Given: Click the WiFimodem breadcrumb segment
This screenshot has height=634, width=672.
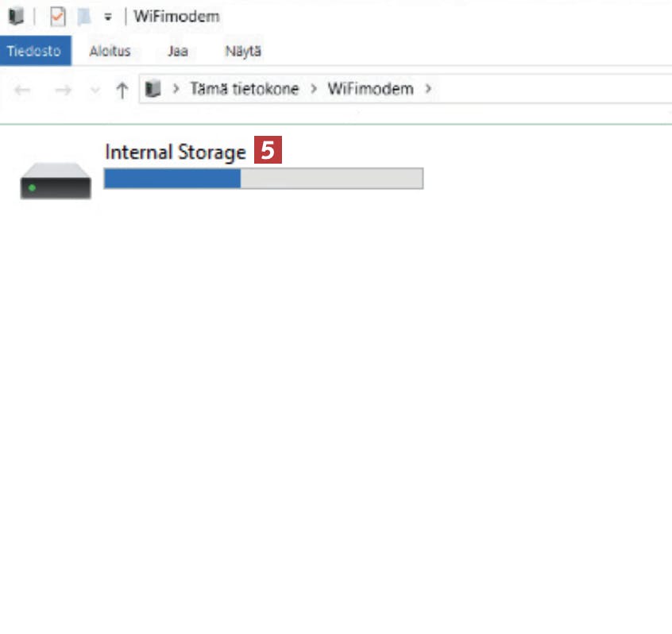Looking at the screenshot, I should (x=370, y=89).
